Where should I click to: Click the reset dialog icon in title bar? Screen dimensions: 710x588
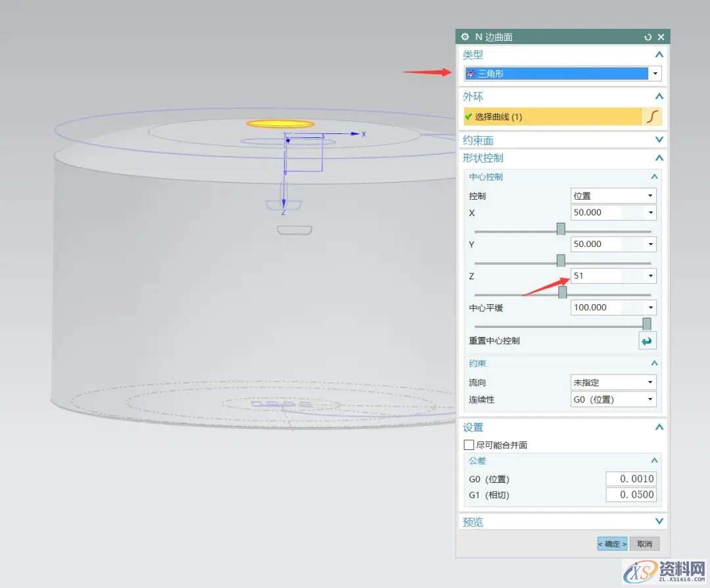point(648,37)
